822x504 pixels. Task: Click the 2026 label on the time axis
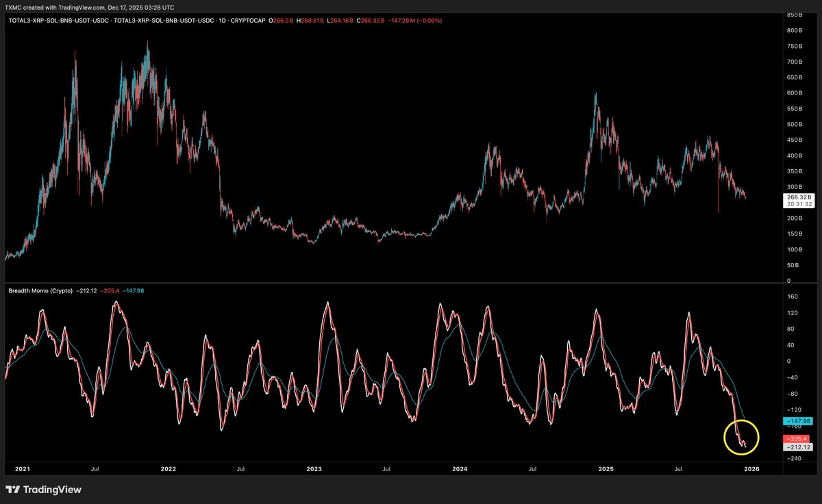click(x=752, y=469)
